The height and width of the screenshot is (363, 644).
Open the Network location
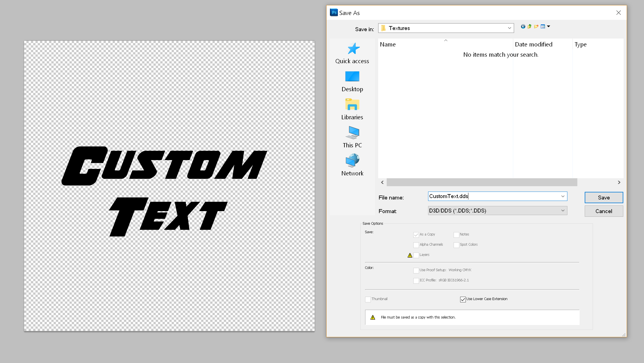click(352, 166)
